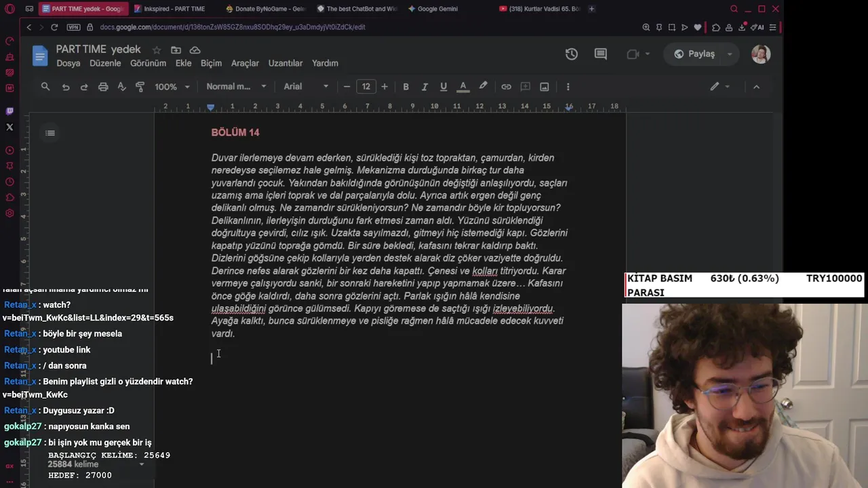Open the Uzantılar menu
Viewport: 868px width, 488px height.
285,63
